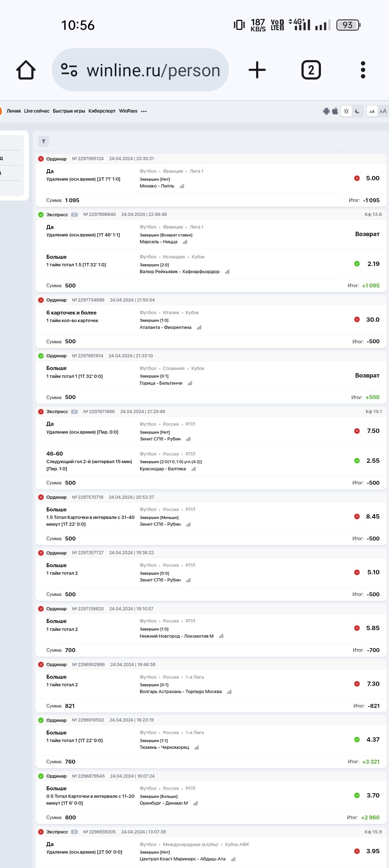Image resolution: width=389 pixels, height=868 pixels.
Task: Open the browser three-dot menu
Action: [363, 70]
